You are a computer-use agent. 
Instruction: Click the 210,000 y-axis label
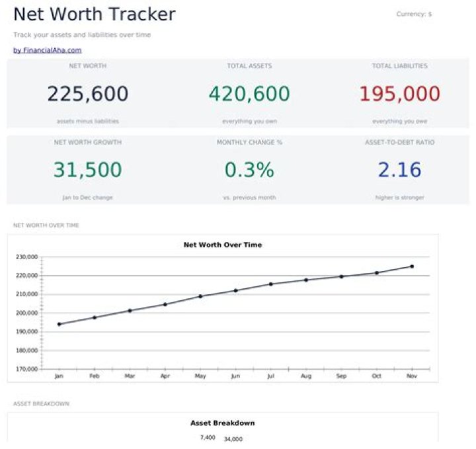pos(26,294)
